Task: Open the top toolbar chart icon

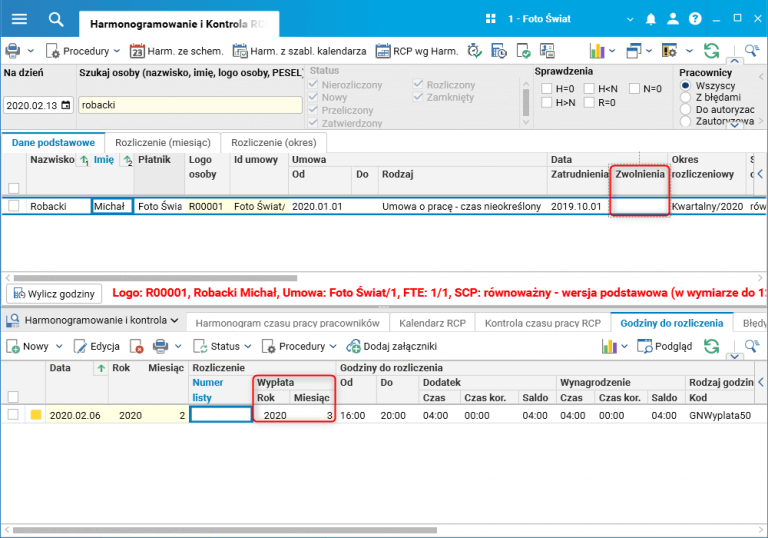Action: 597,51
